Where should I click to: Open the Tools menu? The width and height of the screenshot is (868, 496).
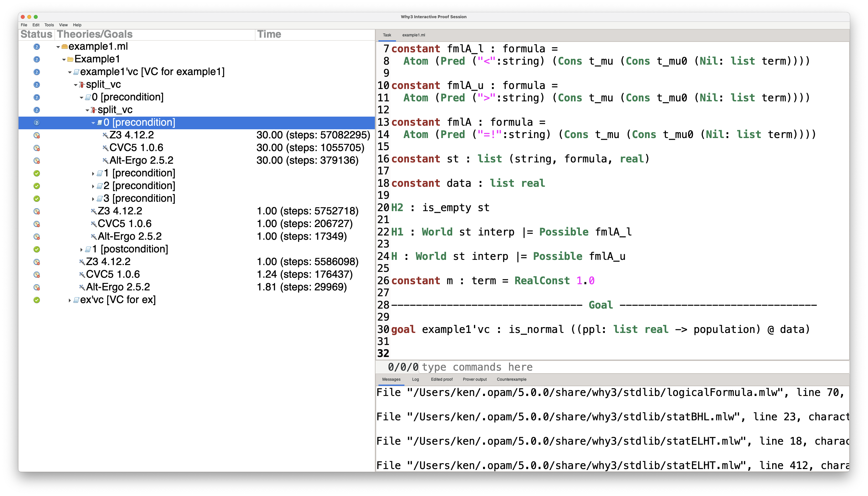click(49, 25)
